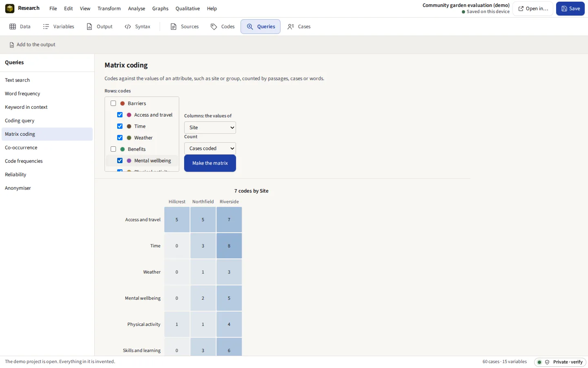
Task: Expand the Cases coded count dropdown
Action: (210, 148)
